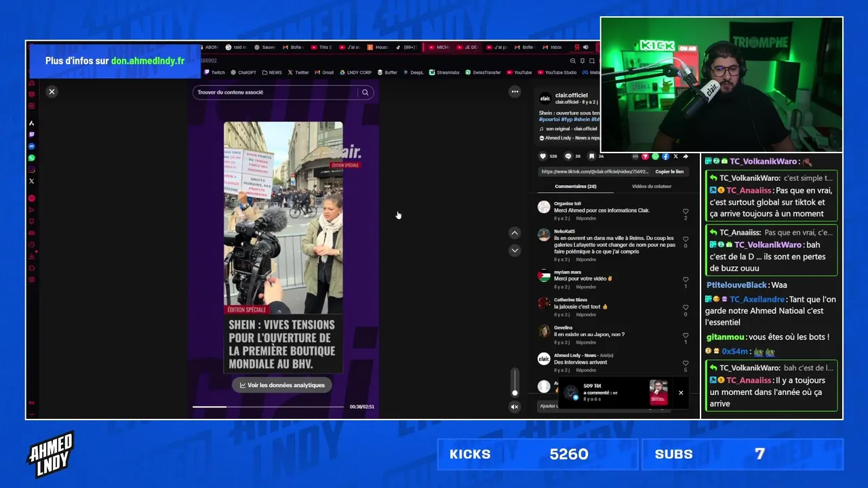
Task: Like NekoKatS comment heart
Action: tap(686, 239)
